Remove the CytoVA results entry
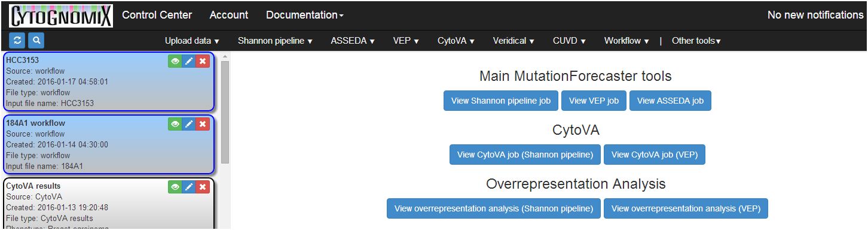Image resolution: width=868 pixels, height=230 pixels. 203,187
